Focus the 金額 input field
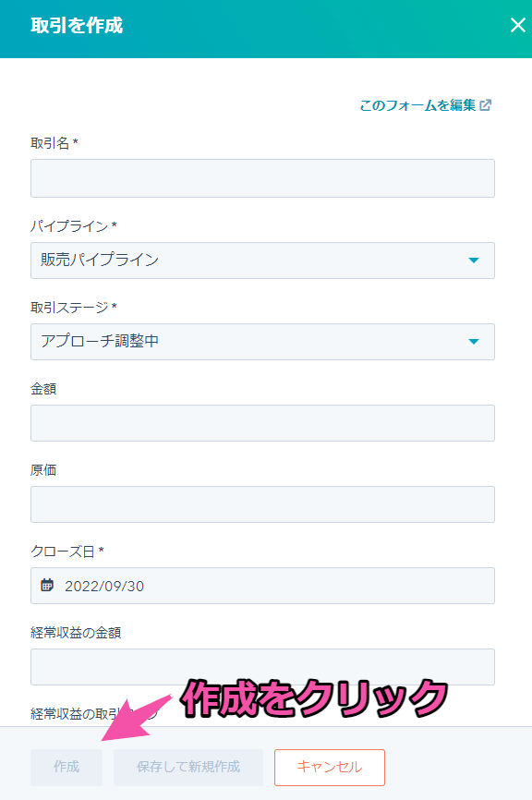The height and width of the screenshot is (800, 532). (262, 423)
